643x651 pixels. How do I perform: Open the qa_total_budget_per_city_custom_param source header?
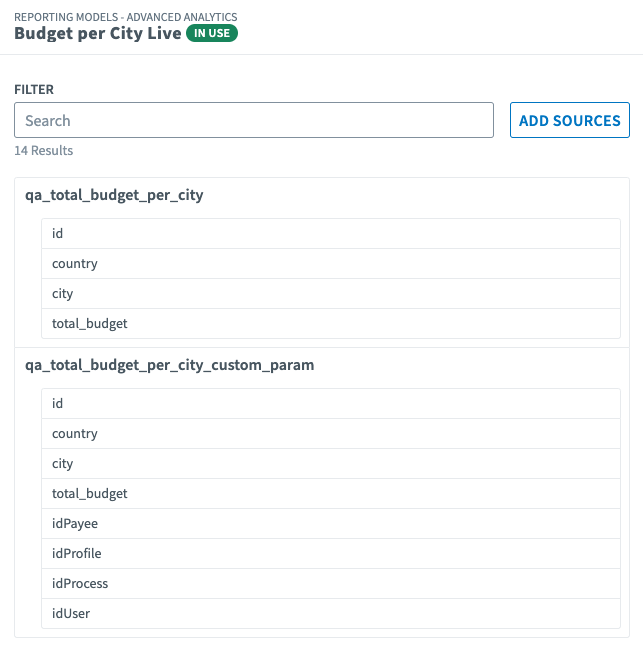point(170,366)
